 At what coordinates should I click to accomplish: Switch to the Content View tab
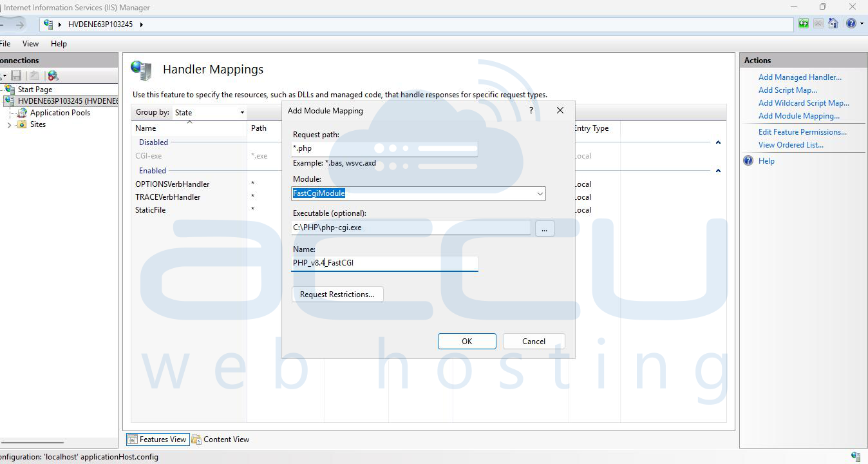[220, 440]
